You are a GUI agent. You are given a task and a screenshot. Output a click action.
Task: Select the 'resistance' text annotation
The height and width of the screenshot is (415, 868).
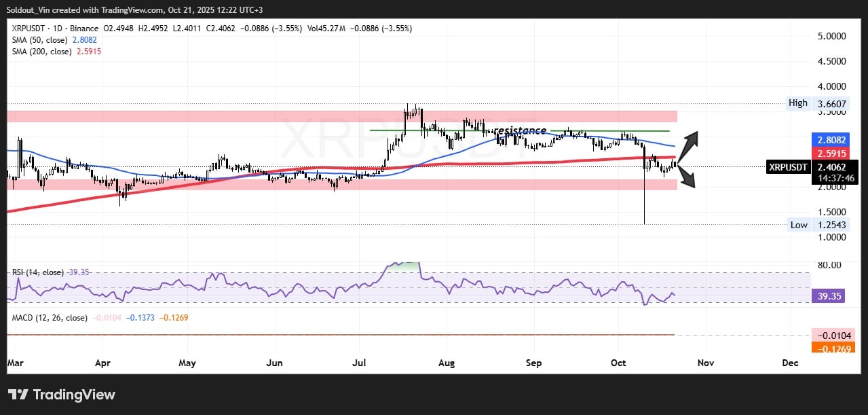click(x=519, y=130)
